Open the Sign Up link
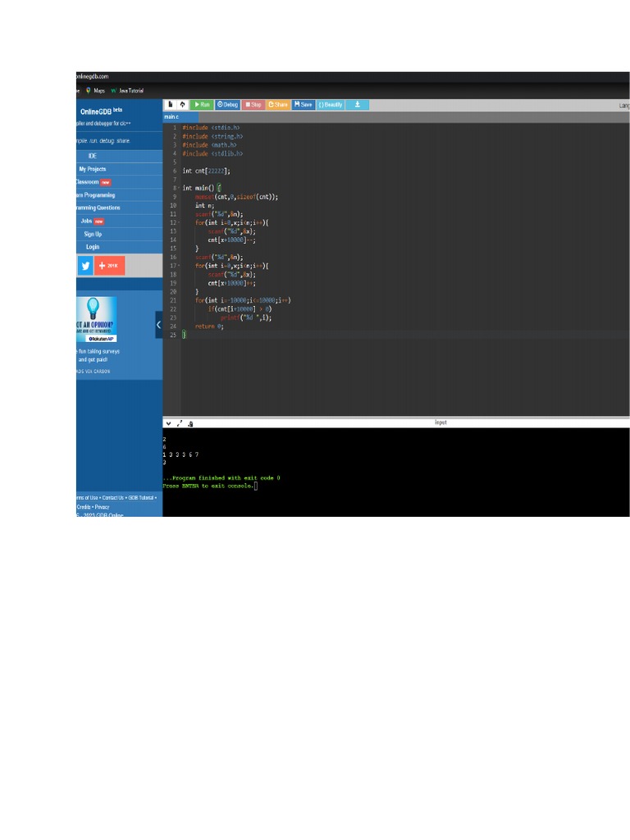This screenshot has width=630, height=840. pos(93,234)
